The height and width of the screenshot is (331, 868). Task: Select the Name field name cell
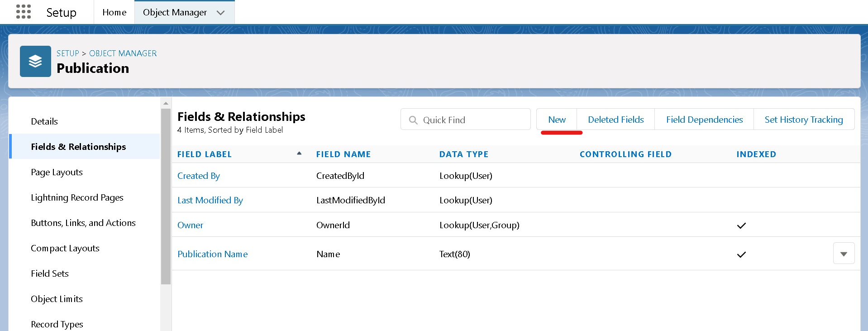click(x=328, y=254)
